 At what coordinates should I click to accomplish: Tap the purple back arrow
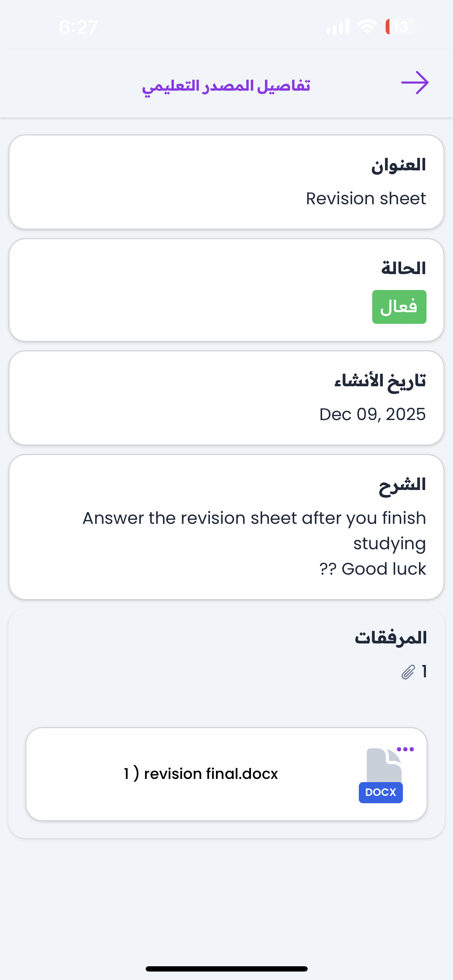415,83
